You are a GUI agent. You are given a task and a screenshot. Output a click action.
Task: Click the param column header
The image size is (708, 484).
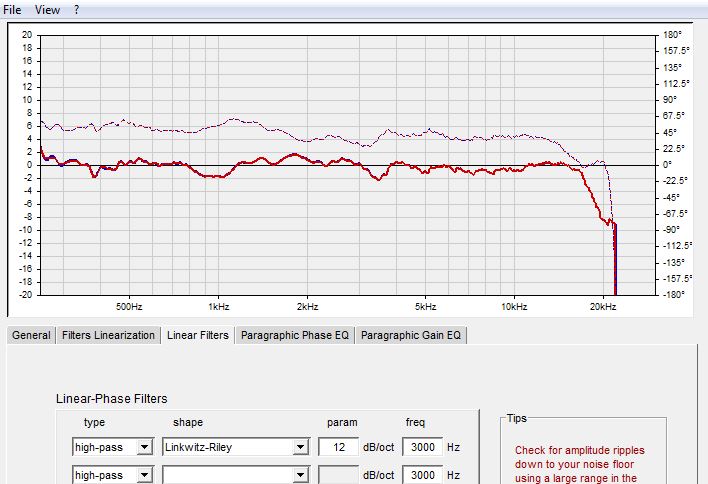(x=342, y=423)
